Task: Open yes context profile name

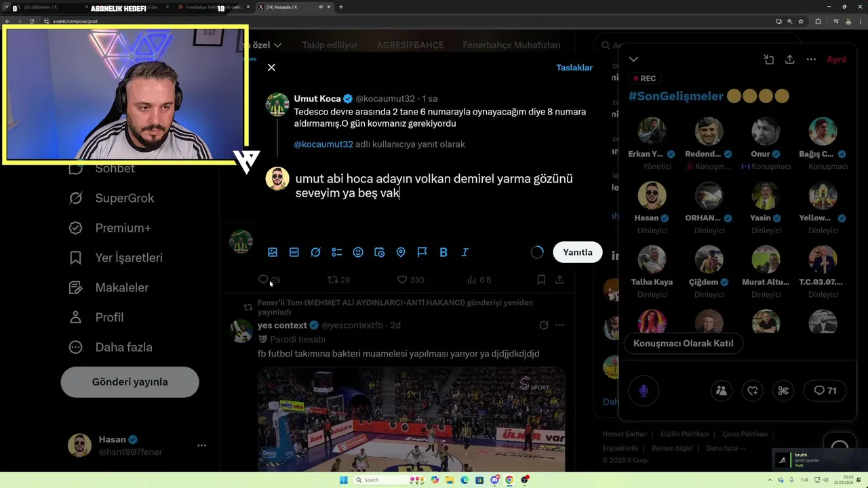Action: 282,325
